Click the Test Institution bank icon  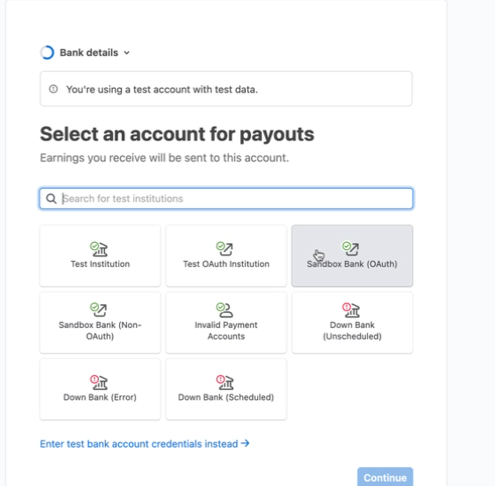(x=99, y=249)
